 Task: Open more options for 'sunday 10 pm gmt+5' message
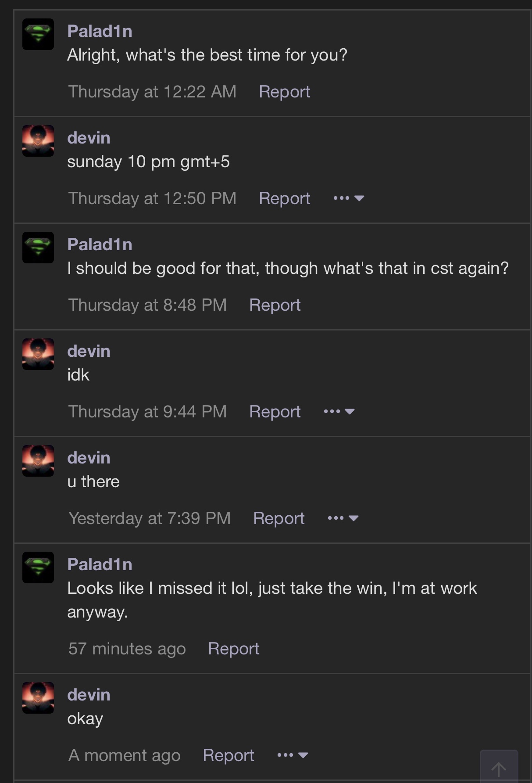tap(349, 198)
